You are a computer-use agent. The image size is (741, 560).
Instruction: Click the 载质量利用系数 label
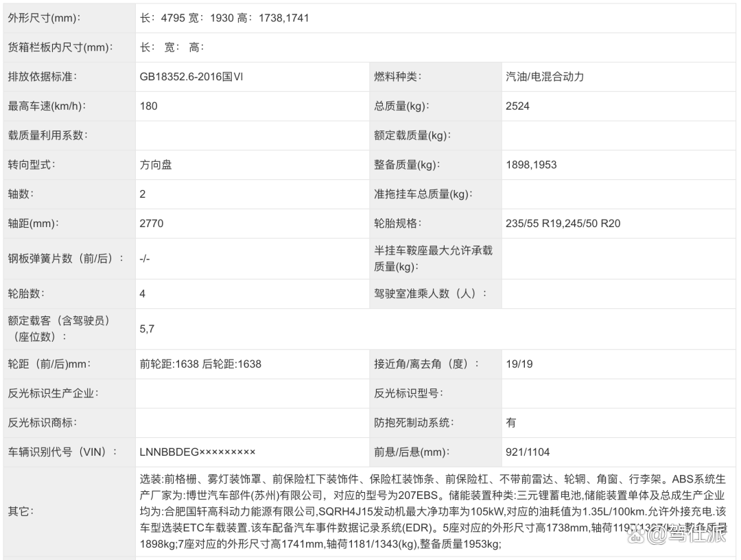pyautogui.click(x=48, y=135)
